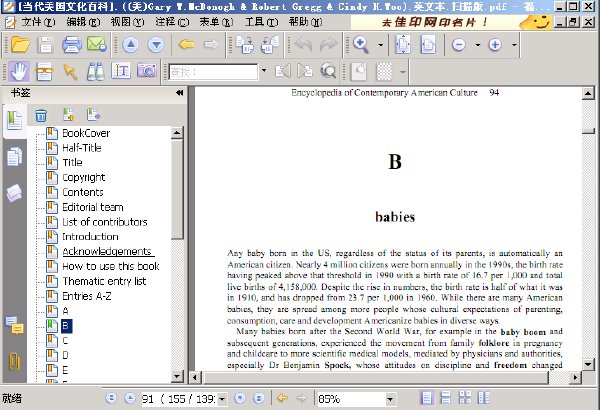This screenshot has width=600, height=410.
Task: Switch to facing pages layout in status bar
Action: coord(465,398)
